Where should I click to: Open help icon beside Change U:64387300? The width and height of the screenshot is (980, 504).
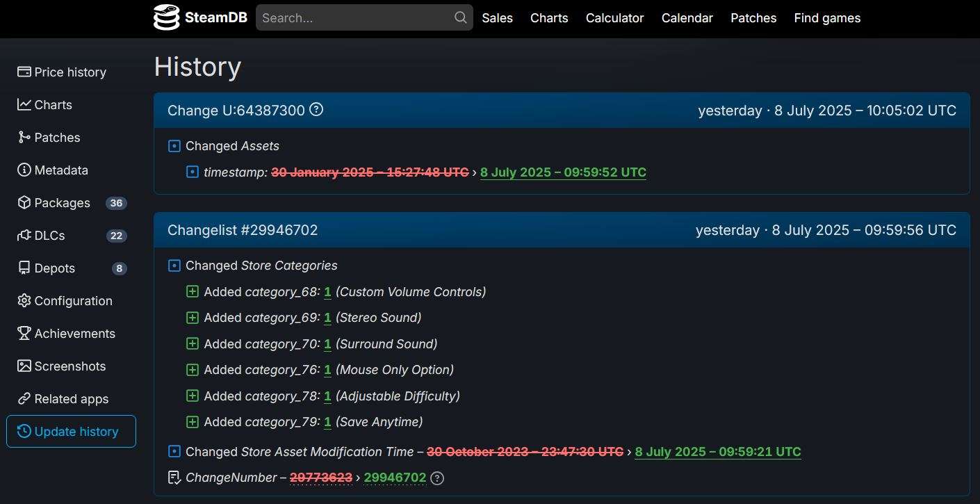point(316,110)
